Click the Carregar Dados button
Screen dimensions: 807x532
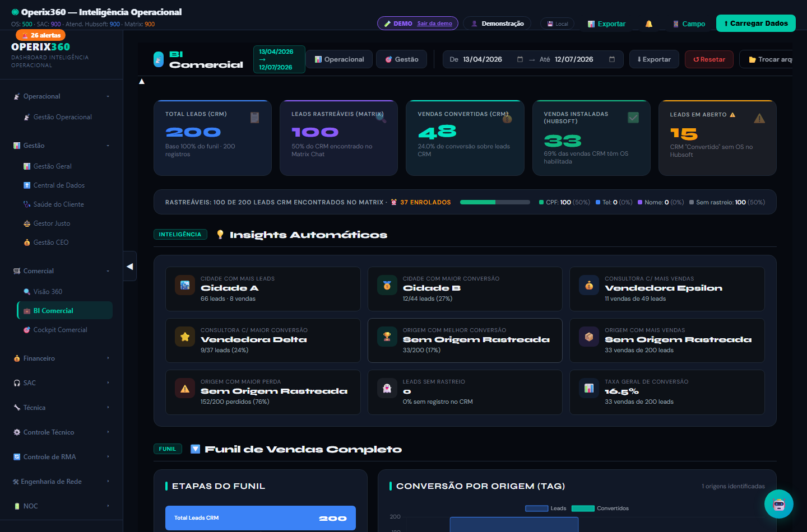[x=756, y=24]
